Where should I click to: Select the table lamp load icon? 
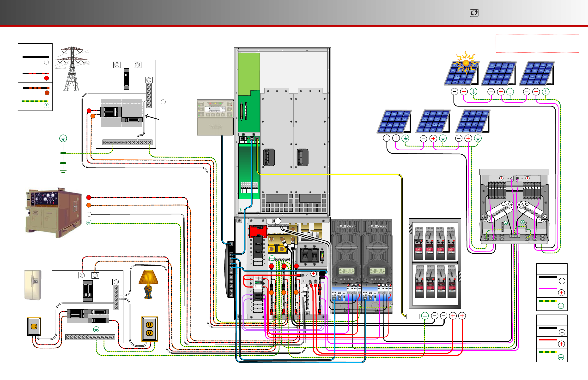click(148, 284)
